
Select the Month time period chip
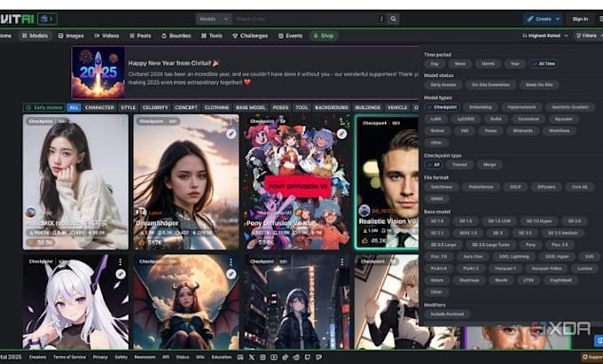point(488,64)
